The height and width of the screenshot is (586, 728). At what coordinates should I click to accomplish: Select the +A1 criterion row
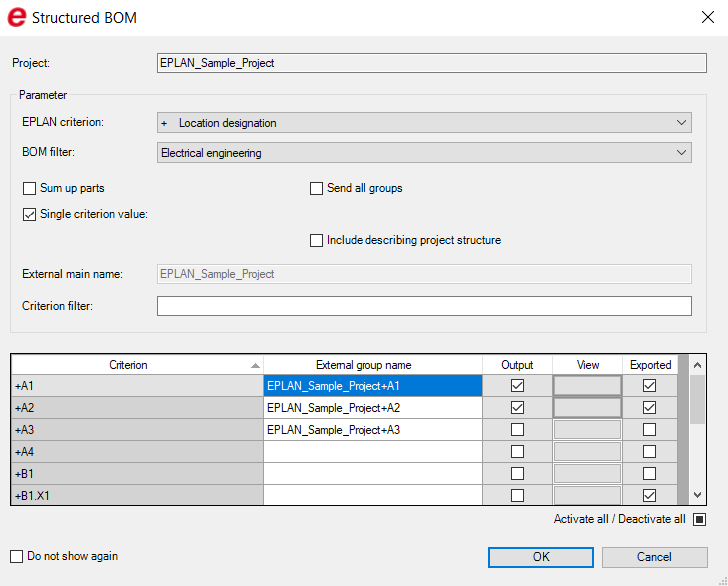[x=137, y=386]
